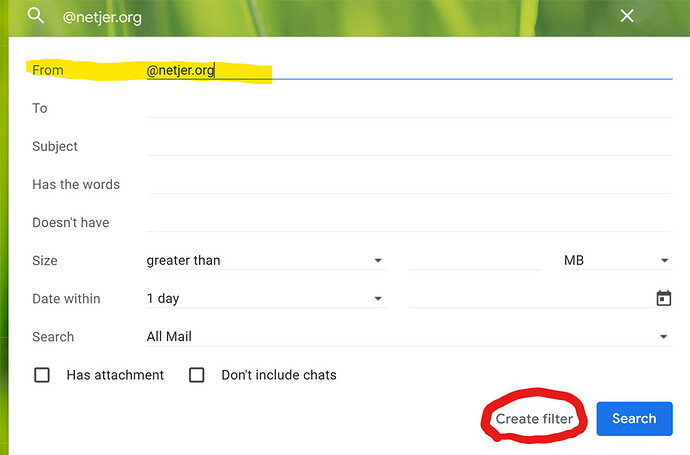Image resolution: width=690 pixels, height=455 pixels.
Task: Click the size value number field
Action: (475, 261)
